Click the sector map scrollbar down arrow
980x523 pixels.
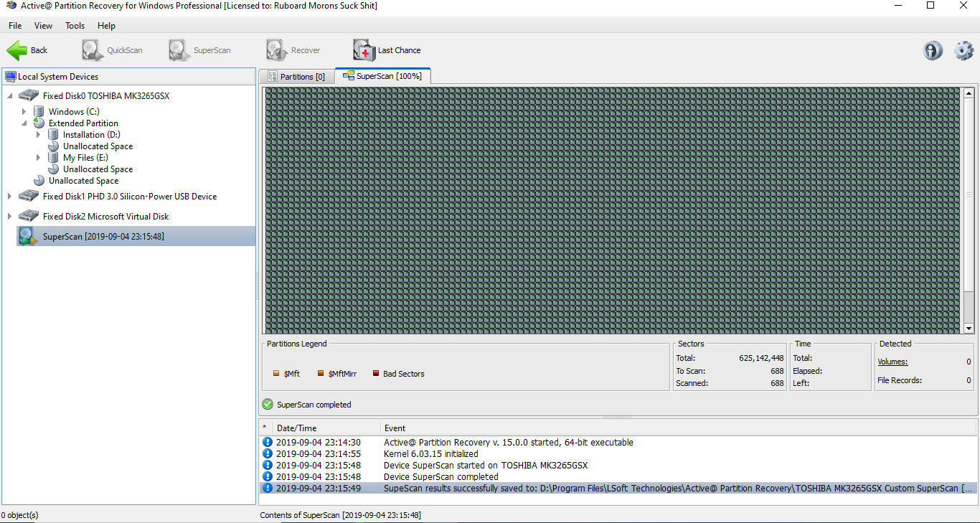(969, 328)
